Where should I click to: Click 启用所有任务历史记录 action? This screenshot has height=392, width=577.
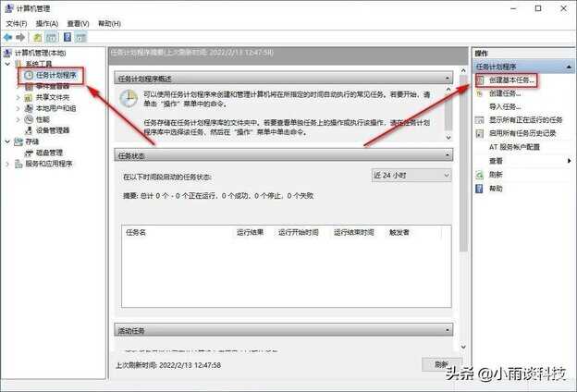[522, 133]
